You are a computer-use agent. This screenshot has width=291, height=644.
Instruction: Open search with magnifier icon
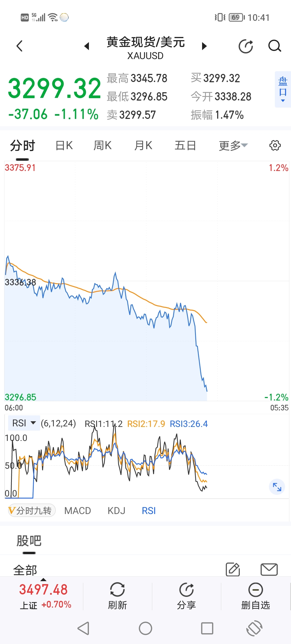click(x=275, y=46)
